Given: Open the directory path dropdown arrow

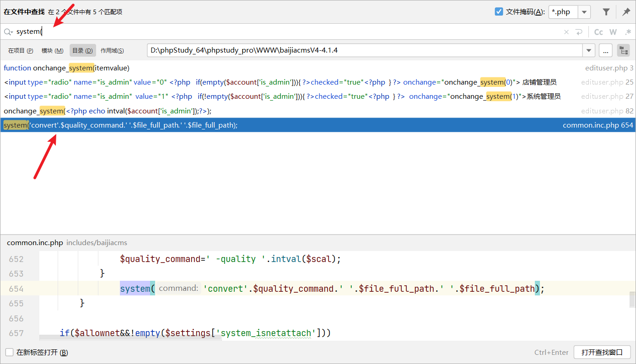Looking at the screenshot, I should pyautogui.click(x=588, y=50).
